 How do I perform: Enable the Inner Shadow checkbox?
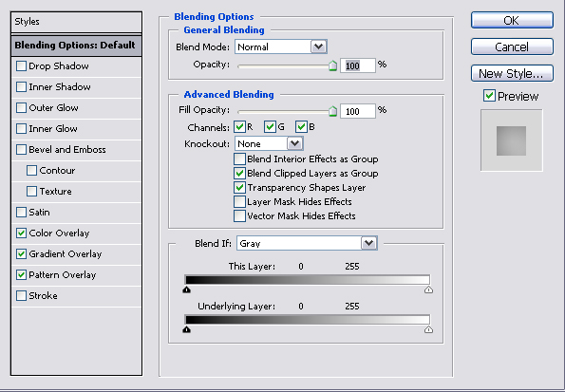[x=21, y=86]
